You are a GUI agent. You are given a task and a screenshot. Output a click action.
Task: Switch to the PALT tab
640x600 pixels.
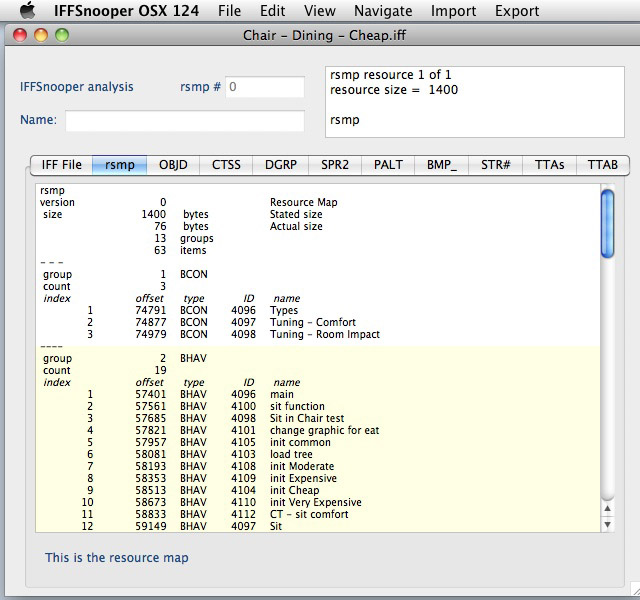[388, 165]
